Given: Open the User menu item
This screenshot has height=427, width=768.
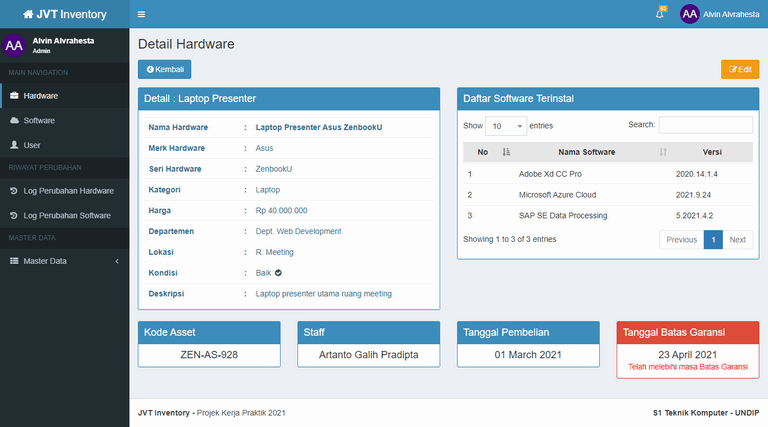Looking at the screenshot, I should 65,145.
